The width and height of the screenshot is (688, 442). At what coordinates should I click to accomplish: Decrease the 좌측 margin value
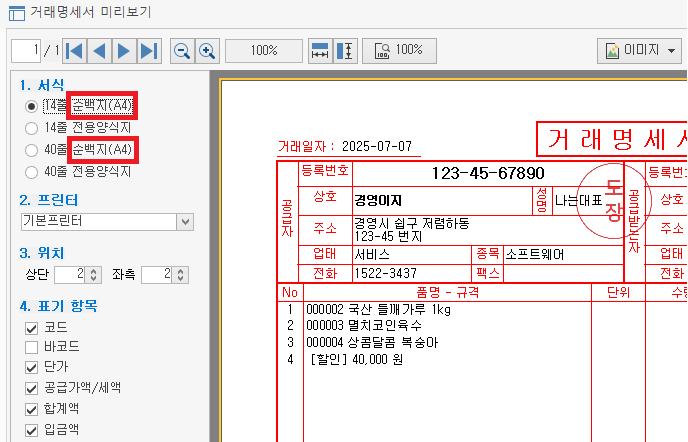[x=181, y=278]
